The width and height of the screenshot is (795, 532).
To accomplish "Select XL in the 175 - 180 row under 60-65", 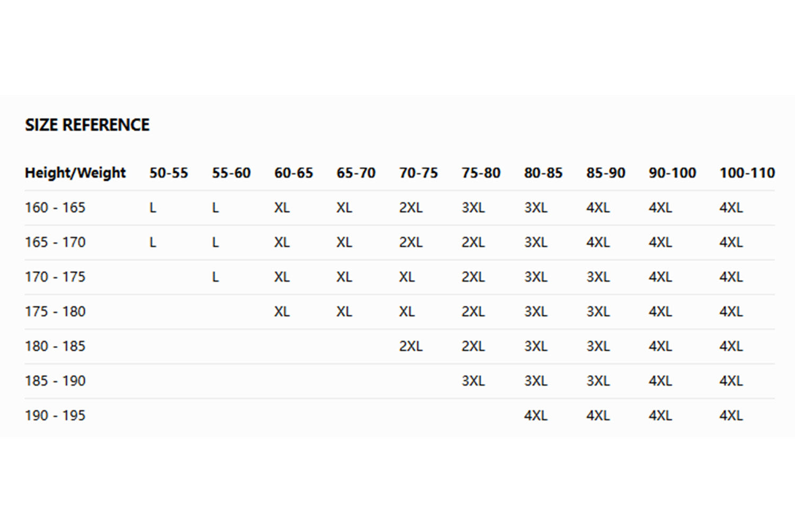I will coord(282,312).
